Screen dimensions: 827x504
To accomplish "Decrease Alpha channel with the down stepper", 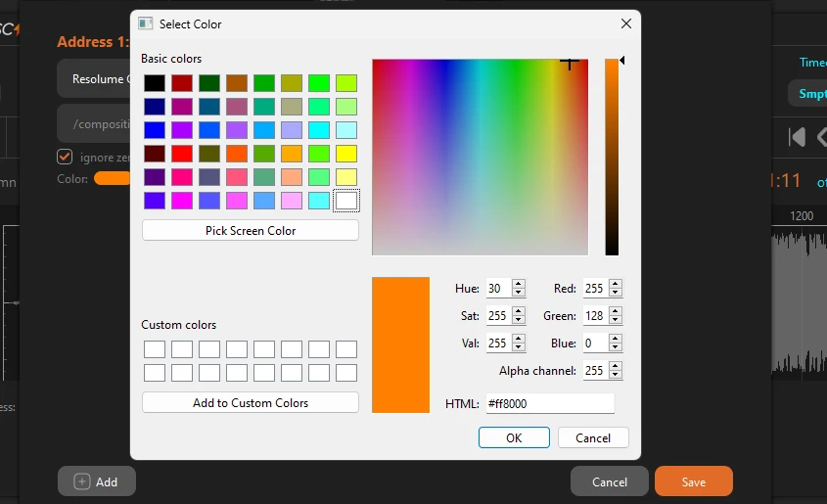I will pyautogui.click(x=616, y=376).
